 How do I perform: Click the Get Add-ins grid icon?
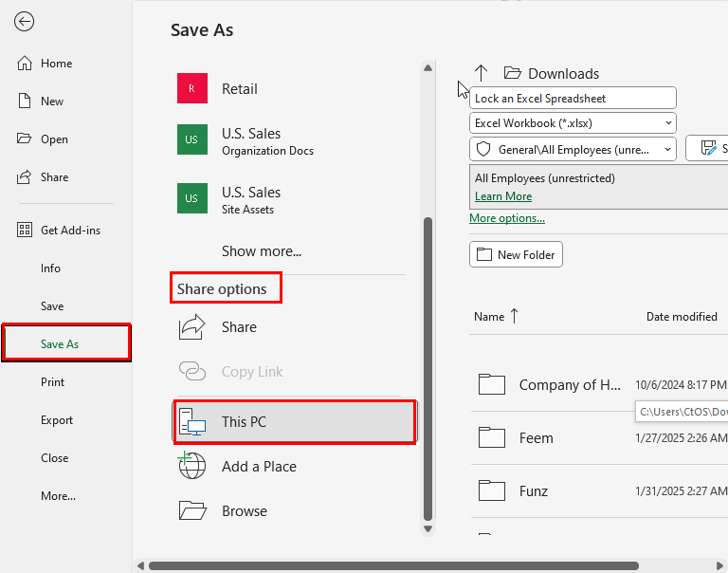(x=24, y=230)
